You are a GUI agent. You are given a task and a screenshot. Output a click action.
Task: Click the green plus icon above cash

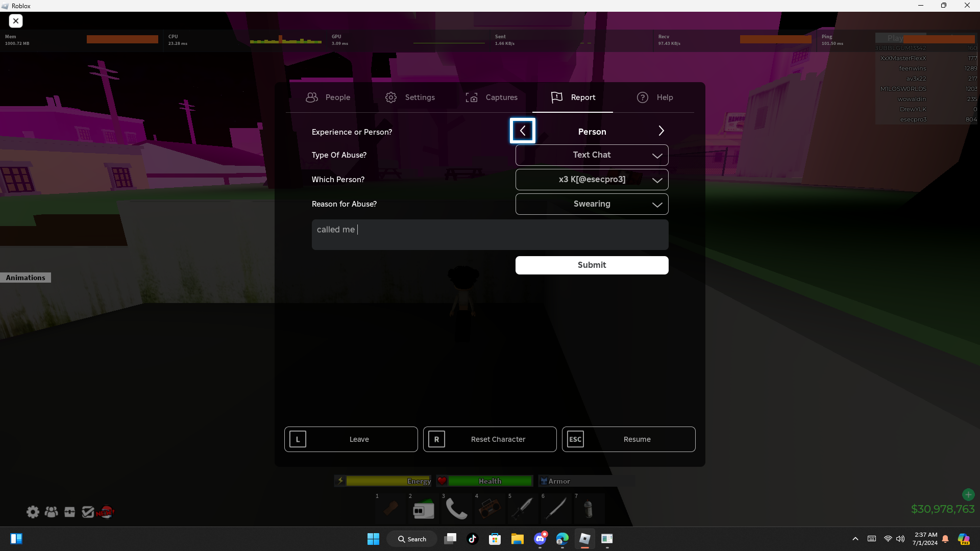[968, 494]
